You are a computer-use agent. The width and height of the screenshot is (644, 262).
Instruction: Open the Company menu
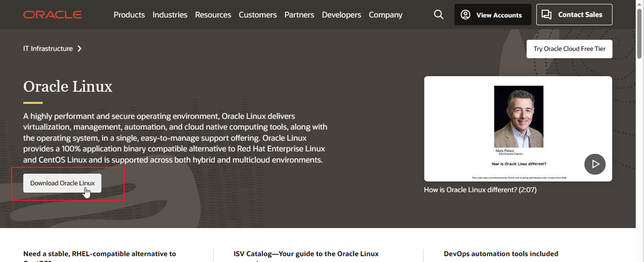point(386,15)
